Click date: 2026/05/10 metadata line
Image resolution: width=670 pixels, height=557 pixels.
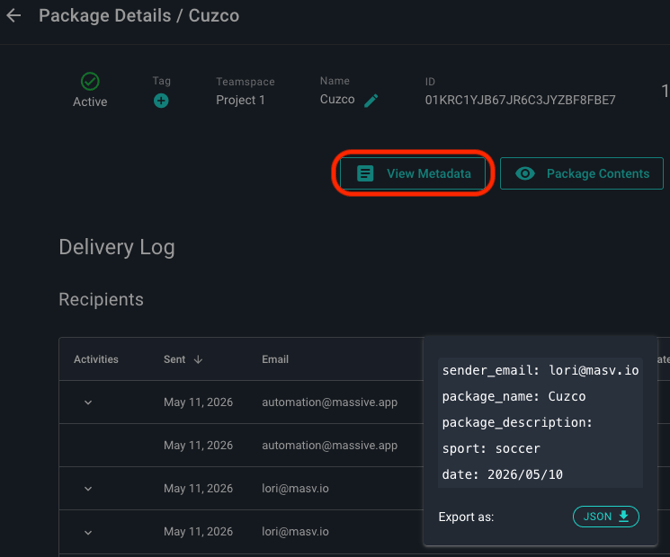[x=502, y=475]
